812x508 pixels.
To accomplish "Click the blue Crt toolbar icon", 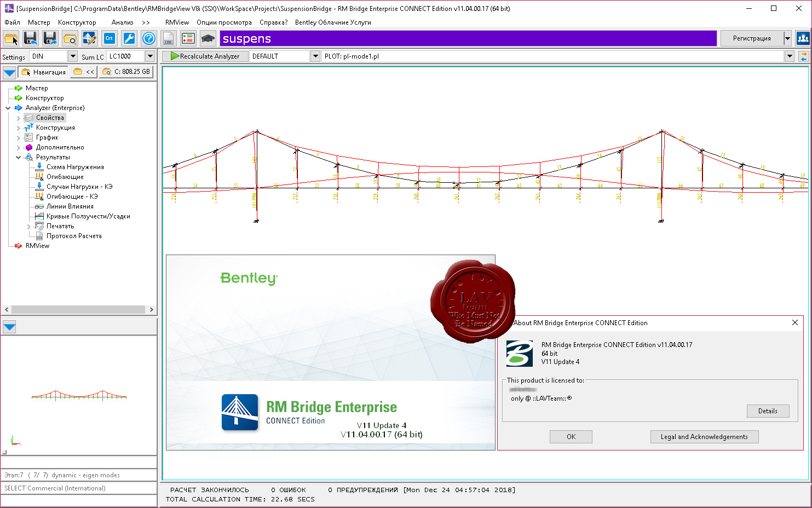I will click(x=109, y=38).
